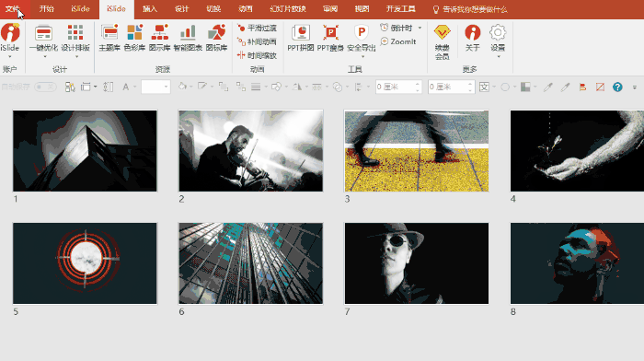Open the 主题库 theme library

(x=109, y=38)
